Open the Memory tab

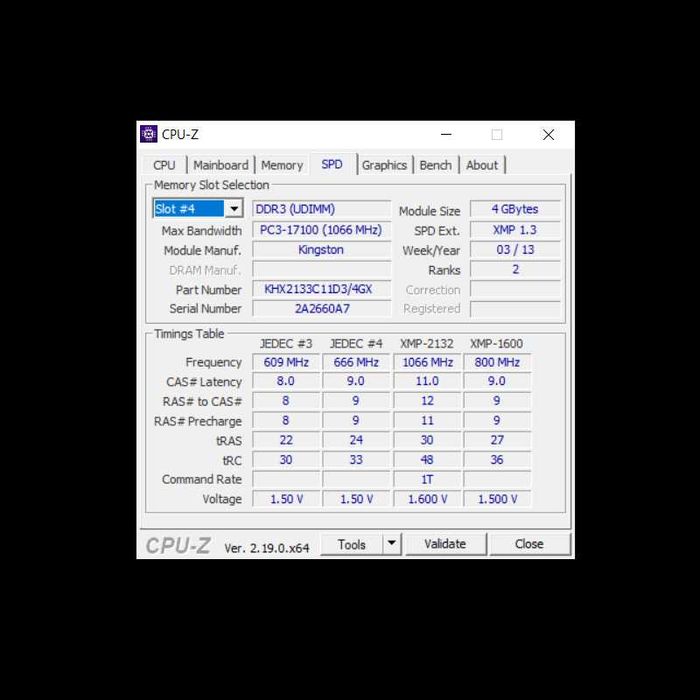tap(282, 165)
